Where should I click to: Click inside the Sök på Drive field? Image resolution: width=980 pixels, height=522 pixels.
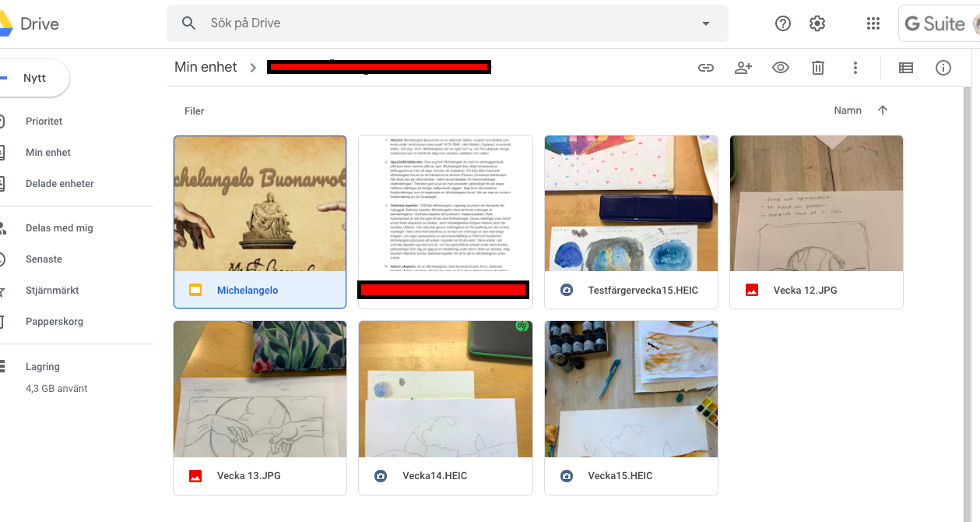[x=448, y=23]
